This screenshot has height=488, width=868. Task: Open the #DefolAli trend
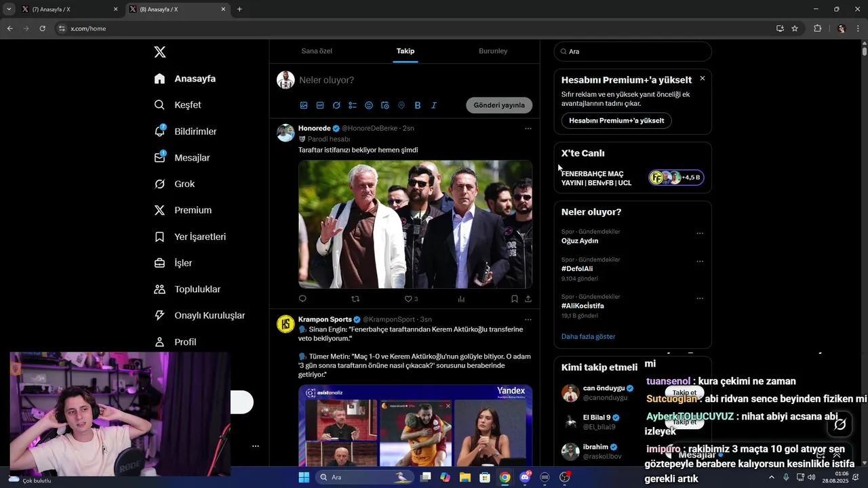(x=577, y=268)
